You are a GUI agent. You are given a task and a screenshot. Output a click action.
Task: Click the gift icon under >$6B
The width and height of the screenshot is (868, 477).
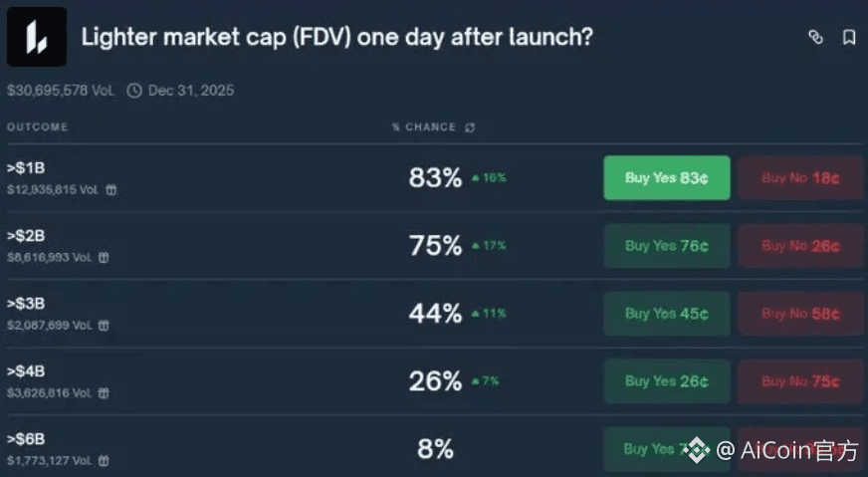click(x=104, y=460)
